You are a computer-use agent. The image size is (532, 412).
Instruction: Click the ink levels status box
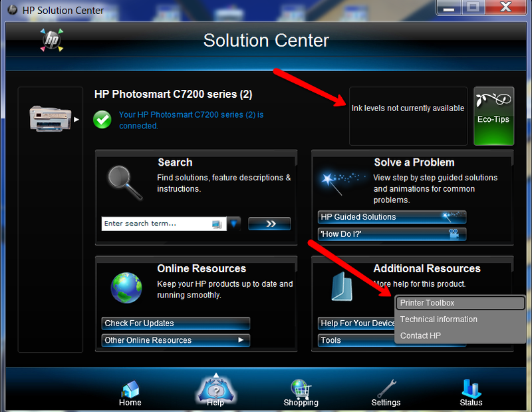coord(408,116)
